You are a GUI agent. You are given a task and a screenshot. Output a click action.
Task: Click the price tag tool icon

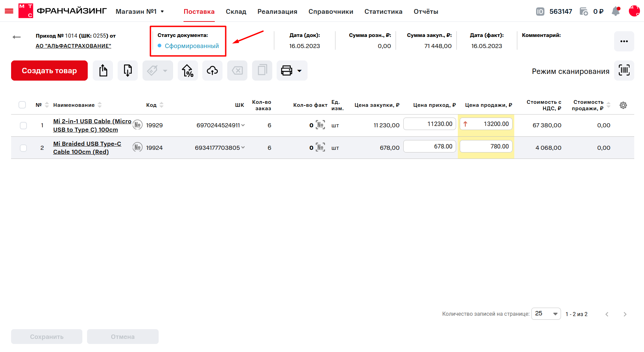tap(152, 71)
